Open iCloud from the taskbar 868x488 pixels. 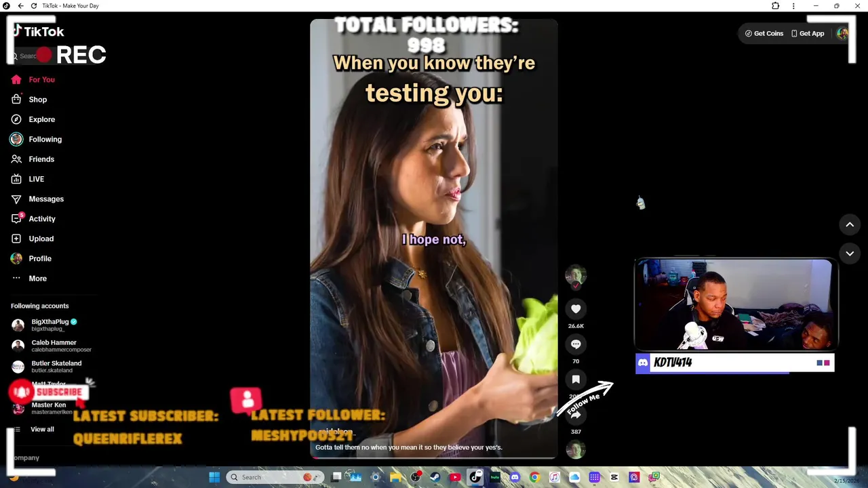pos(574,477)
